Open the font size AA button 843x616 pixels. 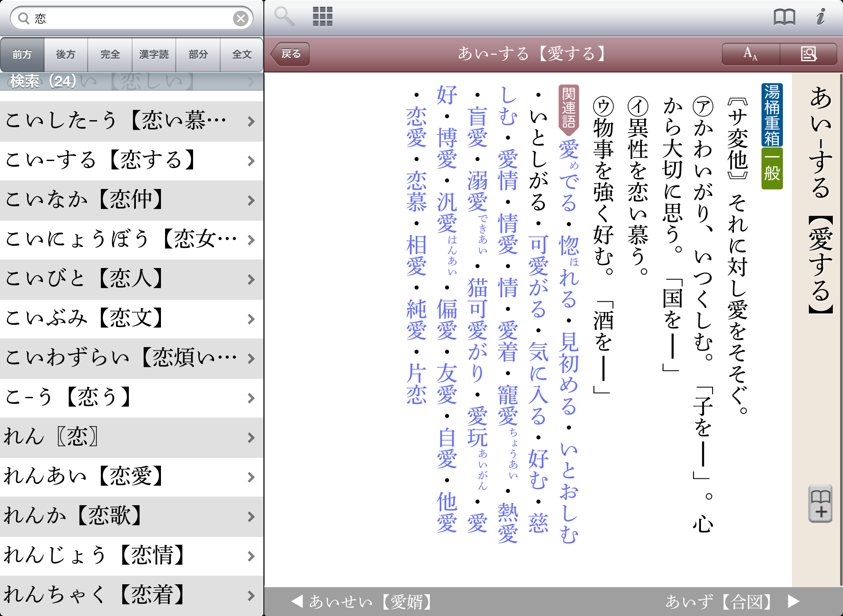point(750,54)
